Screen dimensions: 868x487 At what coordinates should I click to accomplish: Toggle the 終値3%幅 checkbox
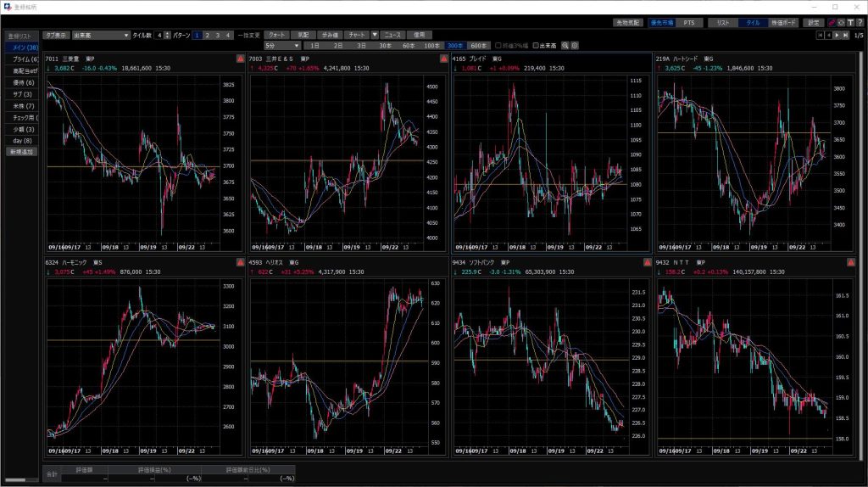pyautogui.click(x=498, y=45)
